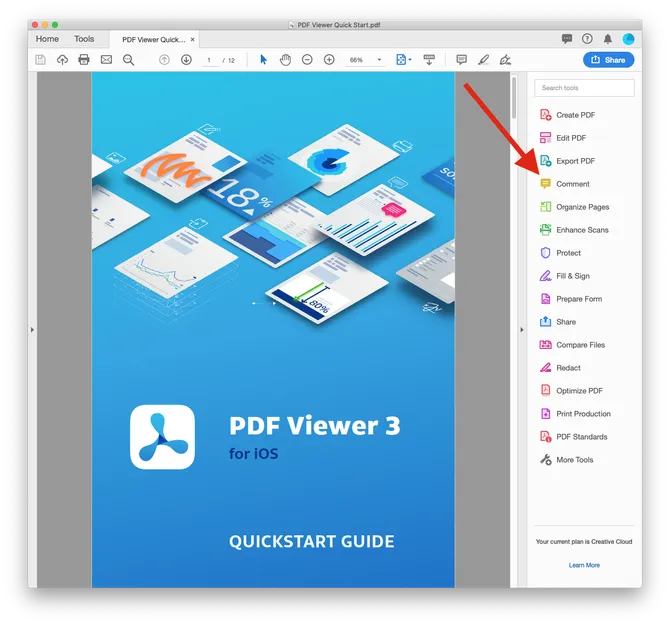Click the Save file icon
670x625 pixels.
40,60
